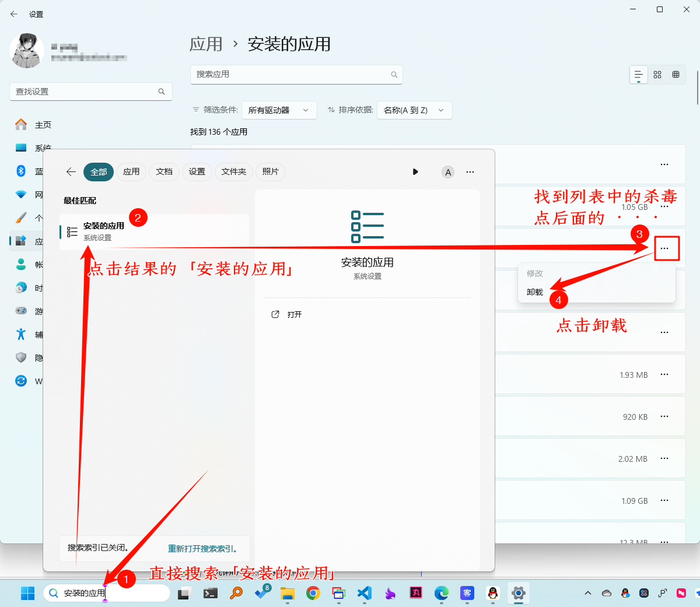Open the 所有驱动器 filter dropdown

click(x=279, y=110)
